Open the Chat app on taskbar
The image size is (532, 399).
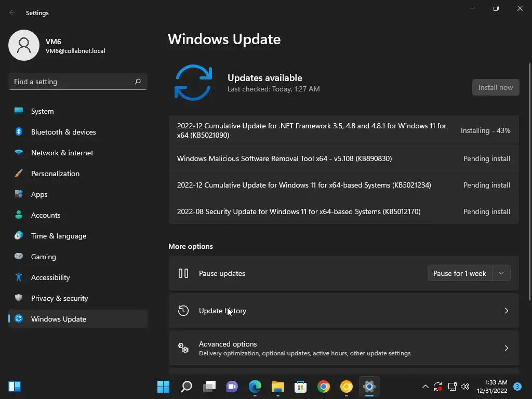[x=232, y=387]
